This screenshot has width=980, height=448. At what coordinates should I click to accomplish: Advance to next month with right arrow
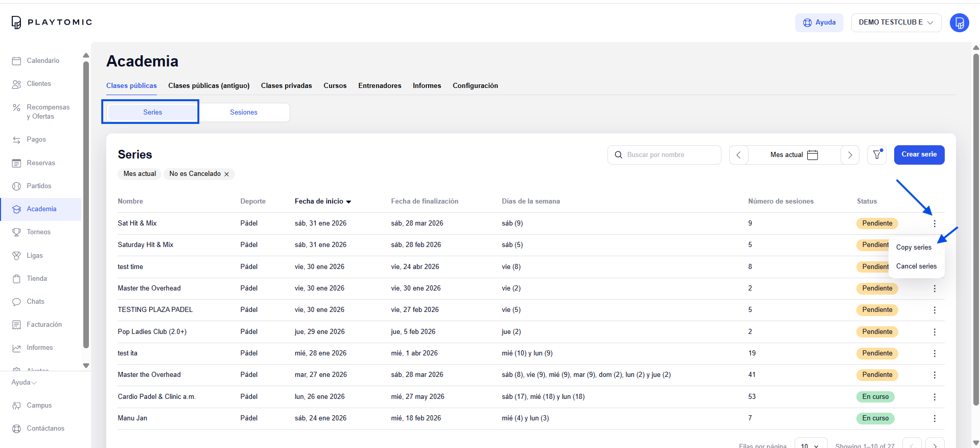[x=850, y=155]
